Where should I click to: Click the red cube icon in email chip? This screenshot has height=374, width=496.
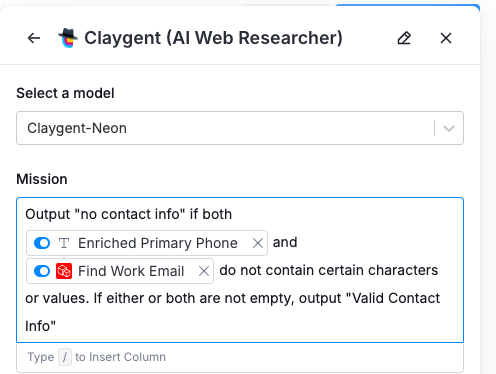(64, 271)
